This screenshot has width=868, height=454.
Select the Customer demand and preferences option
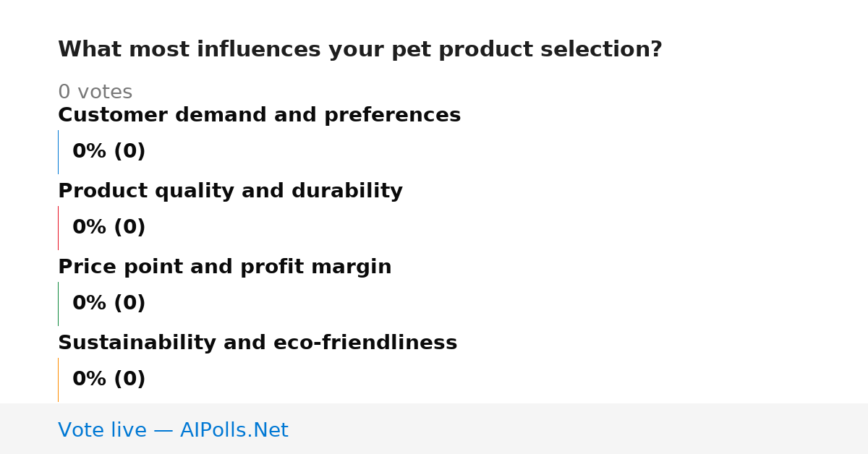259,116
